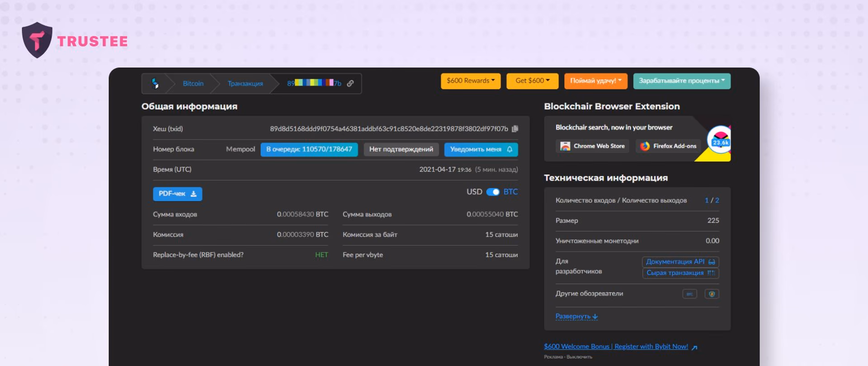Image resolution: width=868 pixels, height=366 pixels.
Task: Go to the Bitcoin breadcrumb
Action: (x=193, y=84)
